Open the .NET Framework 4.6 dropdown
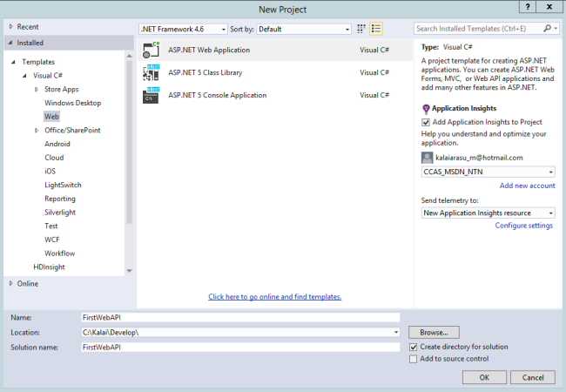 [183, 30]
